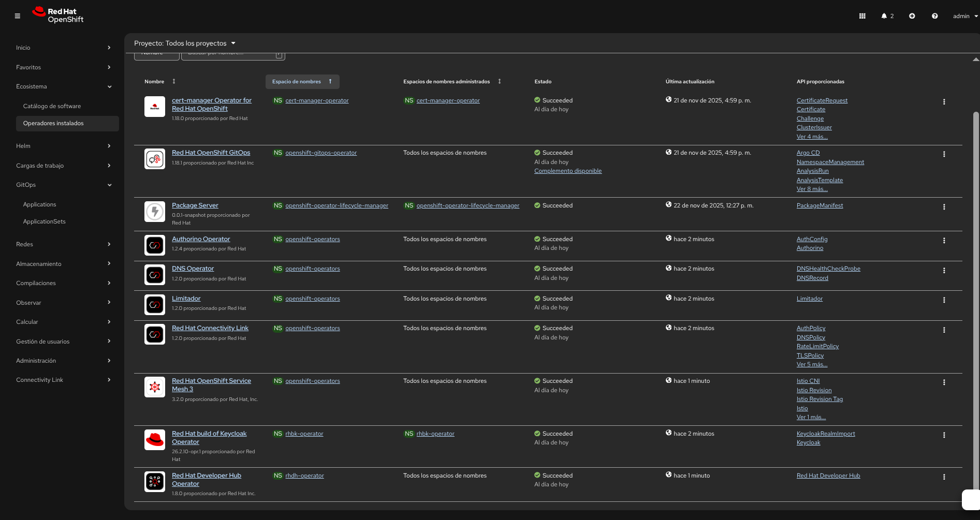Open the Authorino Operator link
Screen dimensions: 980x520
pyautogui.click(x=201, y=239)
